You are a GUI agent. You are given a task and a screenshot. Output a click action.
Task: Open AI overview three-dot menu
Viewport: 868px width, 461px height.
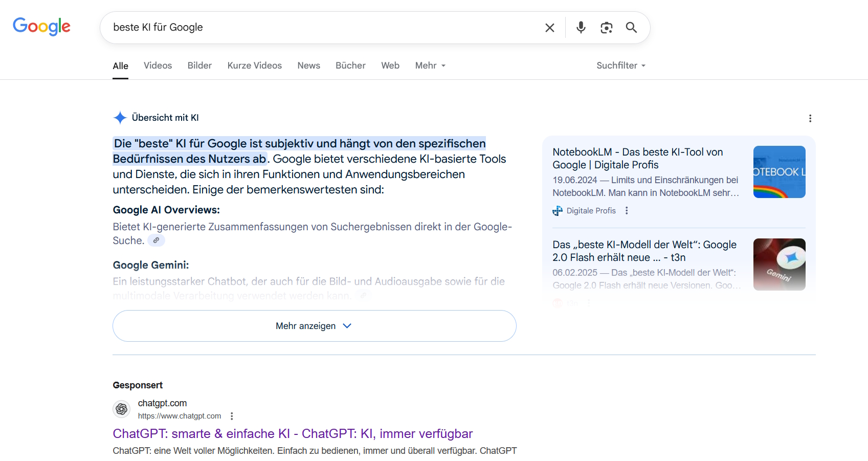click(x=810, y=118)
